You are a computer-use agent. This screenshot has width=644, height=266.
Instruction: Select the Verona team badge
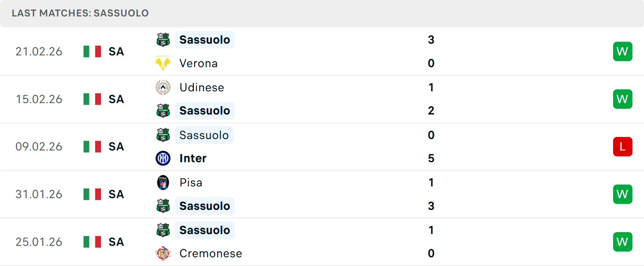click(163, 63)
